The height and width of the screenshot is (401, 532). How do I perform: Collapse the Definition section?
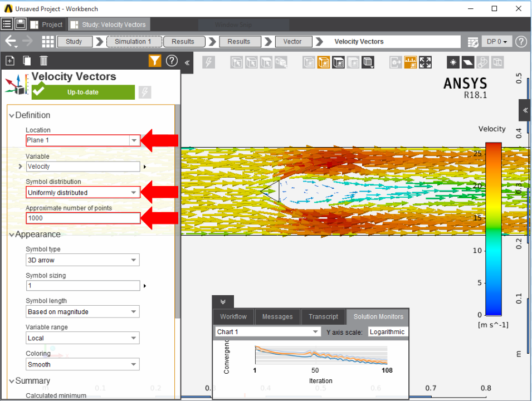12,116
